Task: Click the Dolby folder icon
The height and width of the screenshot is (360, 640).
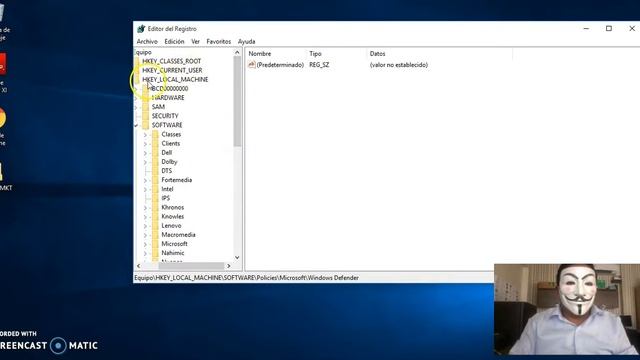Action: 155,162
